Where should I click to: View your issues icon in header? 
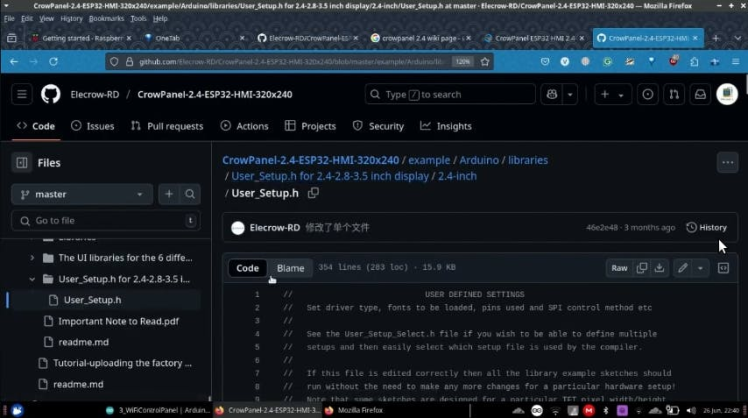pos(648,94)
